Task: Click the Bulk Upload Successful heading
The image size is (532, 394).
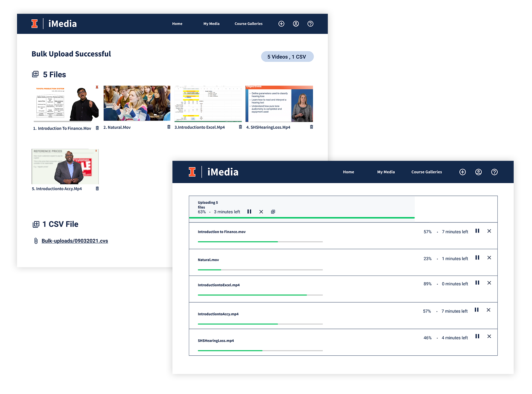Action: coord(71,54)
